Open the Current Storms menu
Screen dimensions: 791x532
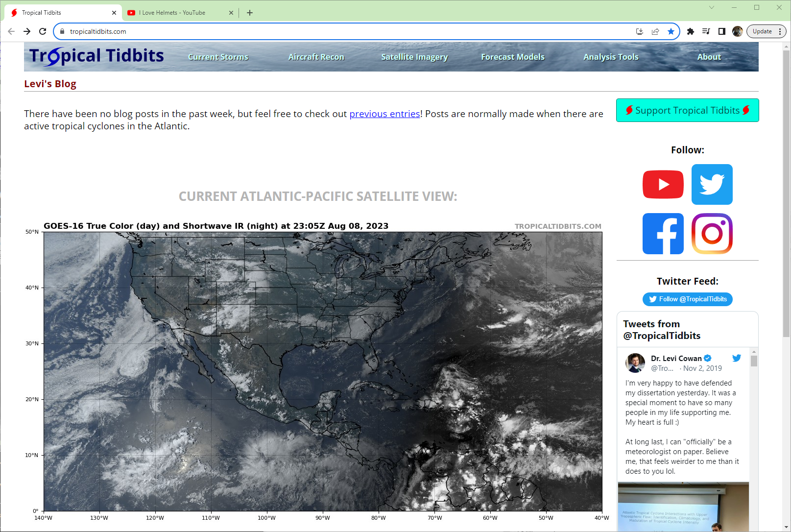[x=218, y=57]
